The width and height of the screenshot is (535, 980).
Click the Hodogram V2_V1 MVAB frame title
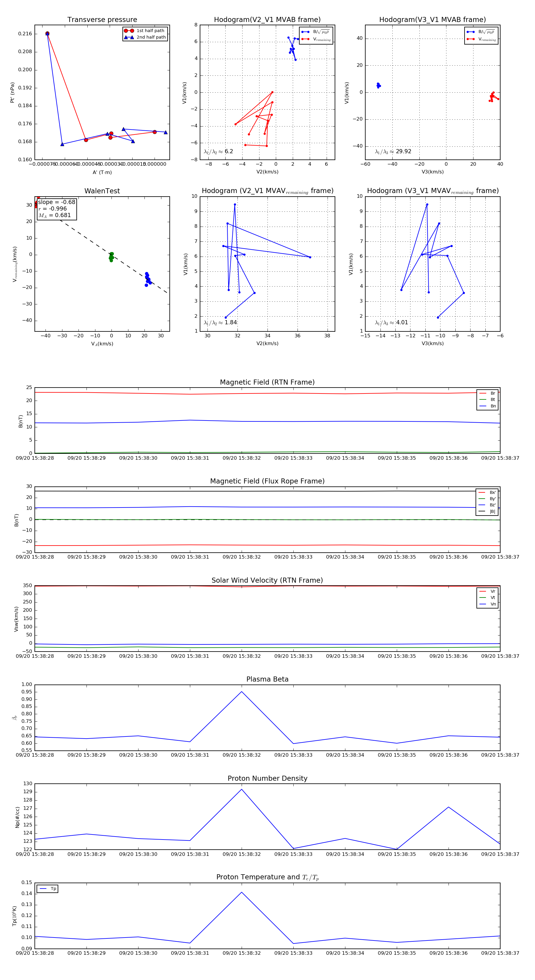pyautogui.click(x=267, y=20)
